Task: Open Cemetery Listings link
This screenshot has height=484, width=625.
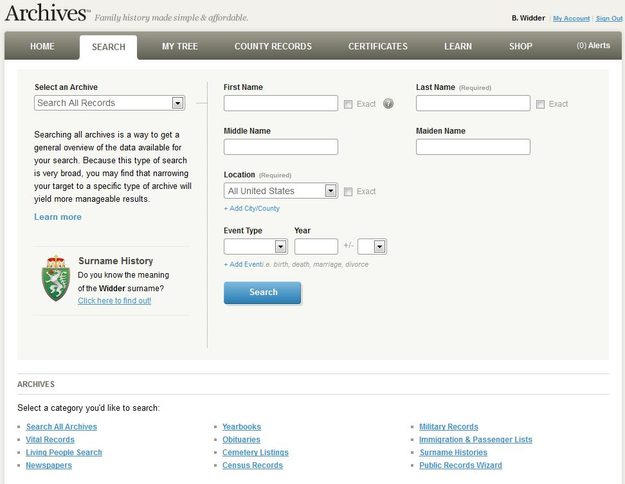Action: (x=255, y=452)
